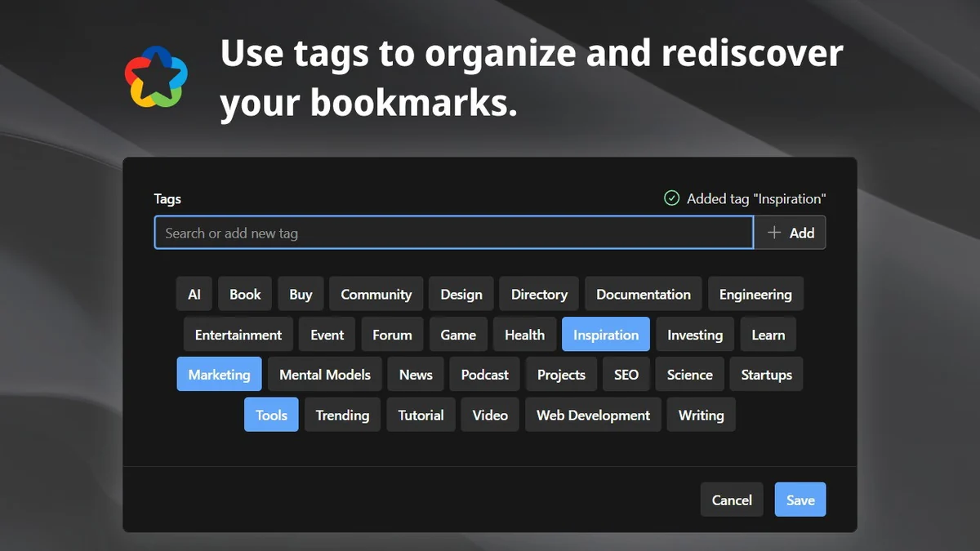Click the colorful star bookmark logo
The height and width of the screenshot is (551, 980).
click(x=156, y=78)
